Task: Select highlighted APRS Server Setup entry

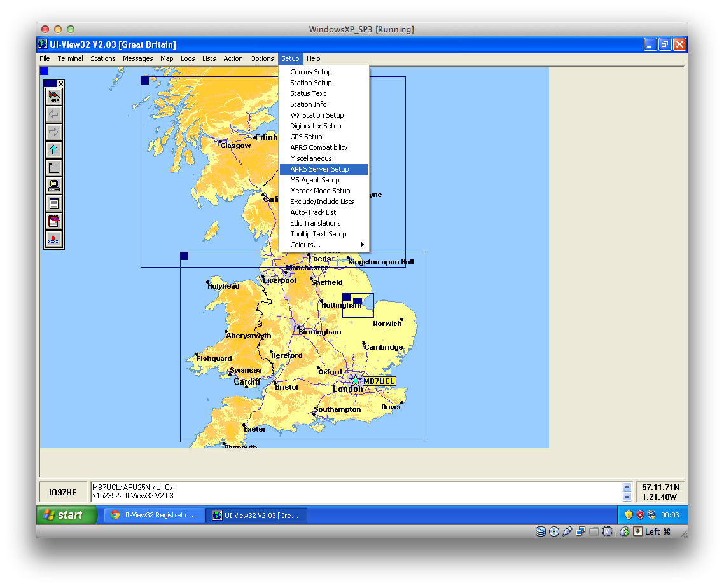Action: point(324,169)
